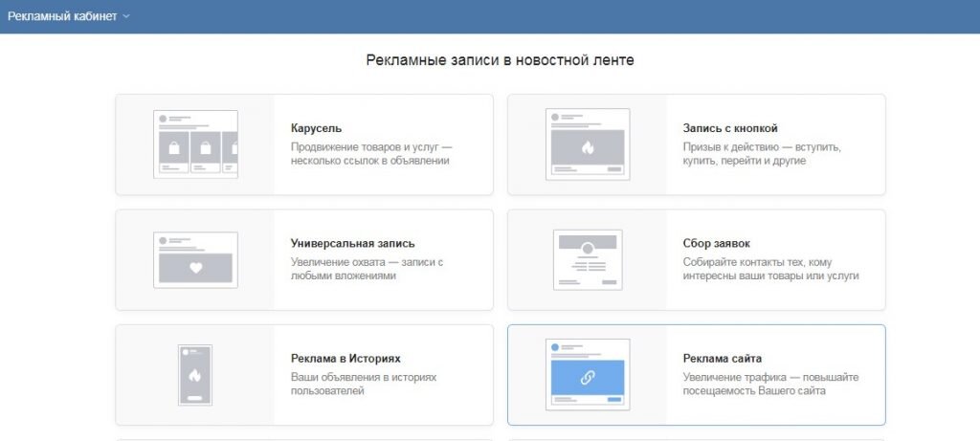Click the text Призыв к действию description
Image resolution: width=980 pixels, height=441 pixels.
tap(762, 154)
